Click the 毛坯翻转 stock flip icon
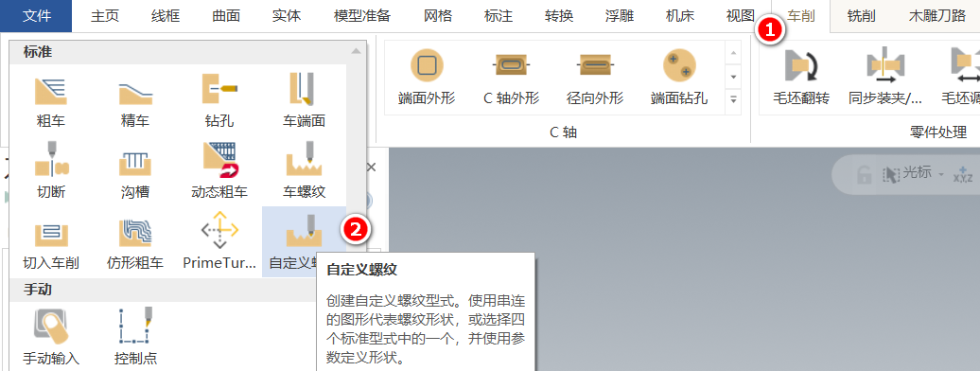This screenshot has height=371, width=980. click(801, 78)
